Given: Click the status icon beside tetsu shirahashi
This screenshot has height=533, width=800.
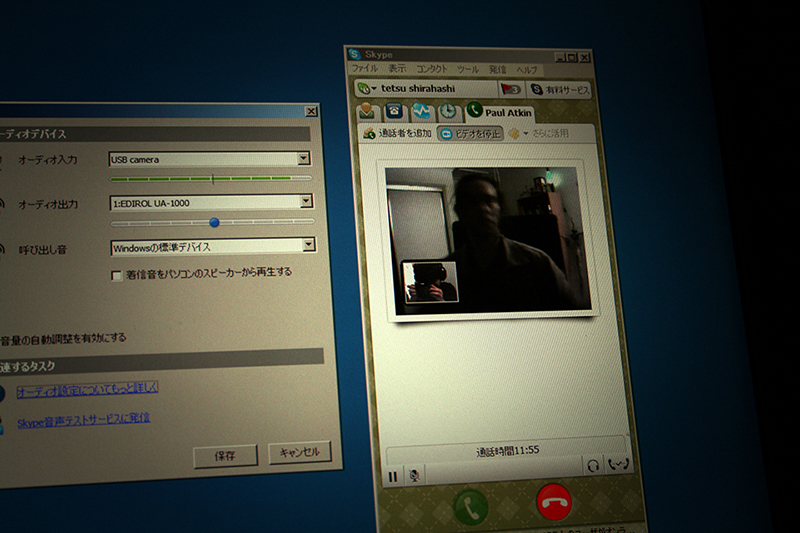Looking at the screenshot, I should (366, 88).
